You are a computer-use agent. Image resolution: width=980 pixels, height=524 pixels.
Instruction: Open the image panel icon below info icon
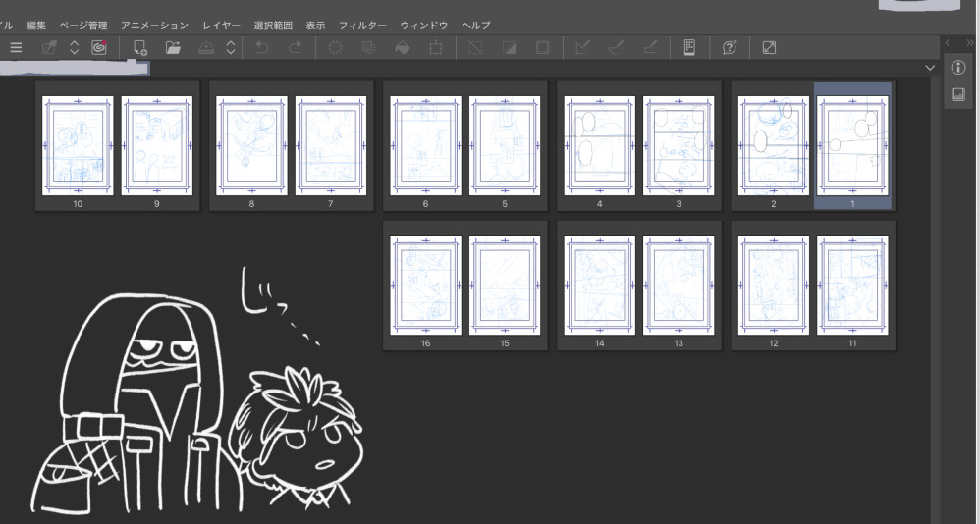click(959, 95)
